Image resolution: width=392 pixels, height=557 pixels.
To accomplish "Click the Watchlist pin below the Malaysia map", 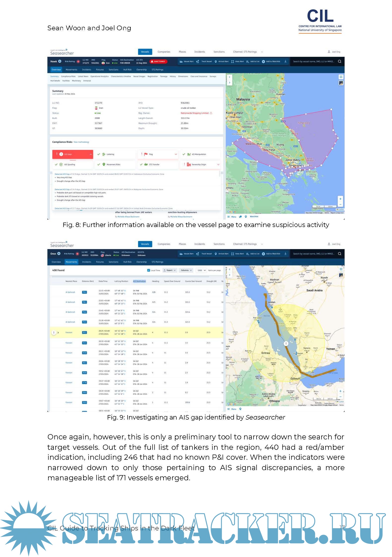I will (x=246, y=217).
